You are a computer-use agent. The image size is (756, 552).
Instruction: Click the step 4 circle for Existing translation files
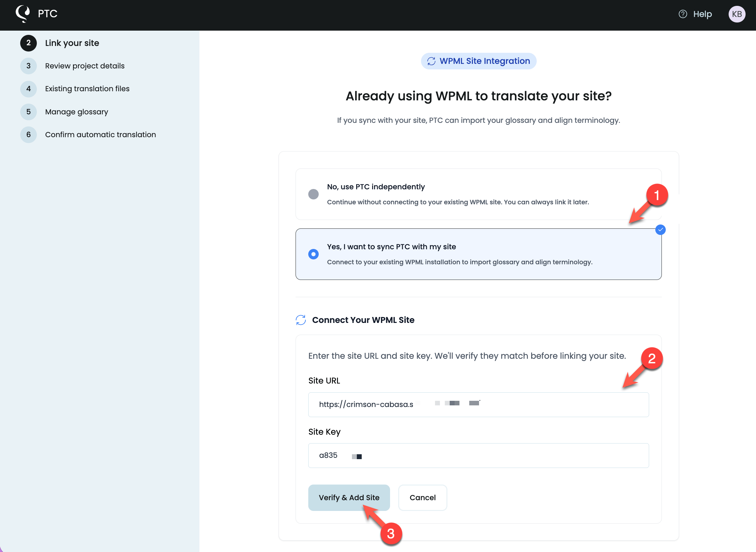pos(29,89)
